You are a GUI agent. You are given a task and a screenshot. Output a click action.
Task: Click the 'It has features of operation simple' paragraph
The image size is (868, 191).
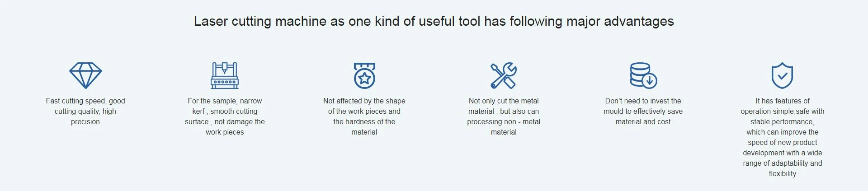pyautogui.click(x=783, y=137)
